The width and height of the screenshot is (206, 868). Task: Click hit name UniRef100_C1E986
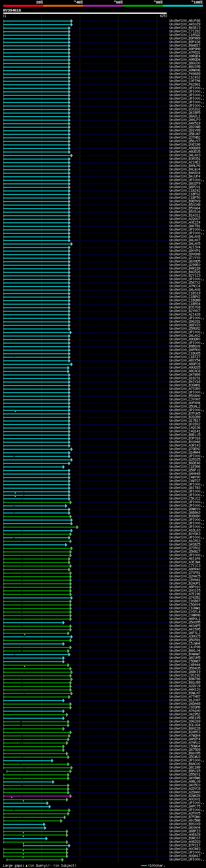click(x=185, y=467)
